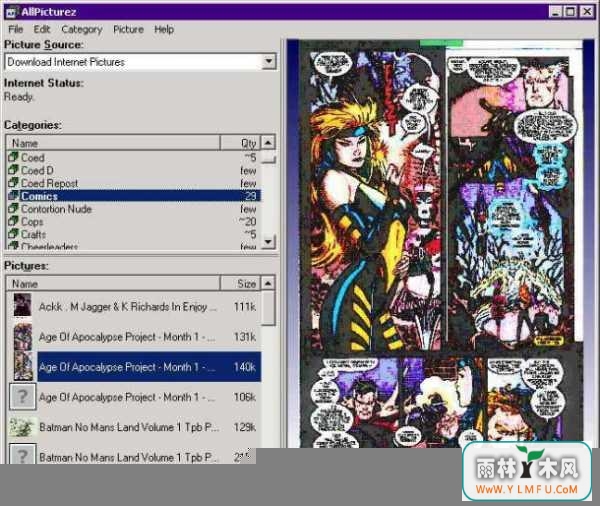Open the Help menu

coord(164,29)
